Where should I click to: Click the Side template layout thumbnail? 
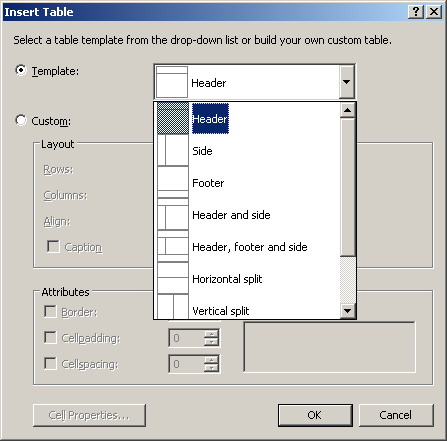(x=173, y=150)
